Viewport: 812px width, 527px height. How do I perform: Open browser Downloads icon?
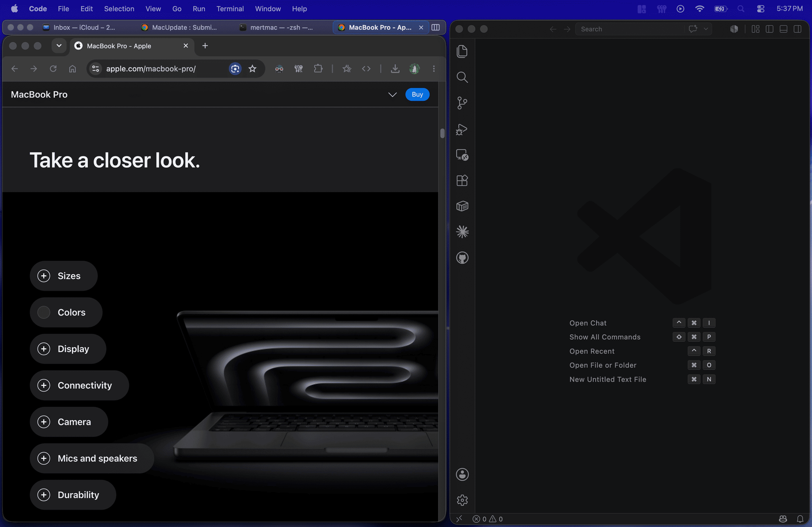click(x=395, y=68)
